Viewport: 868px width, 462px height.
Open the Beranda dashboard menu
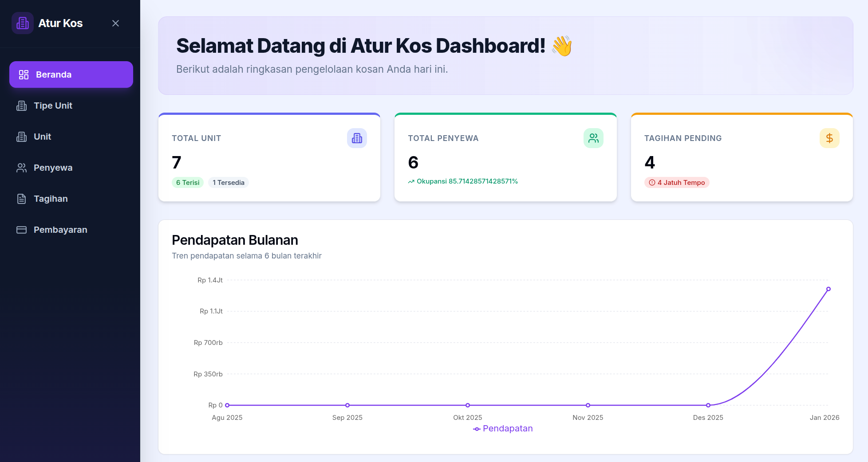pyautogui.click(x=71, y=74)
